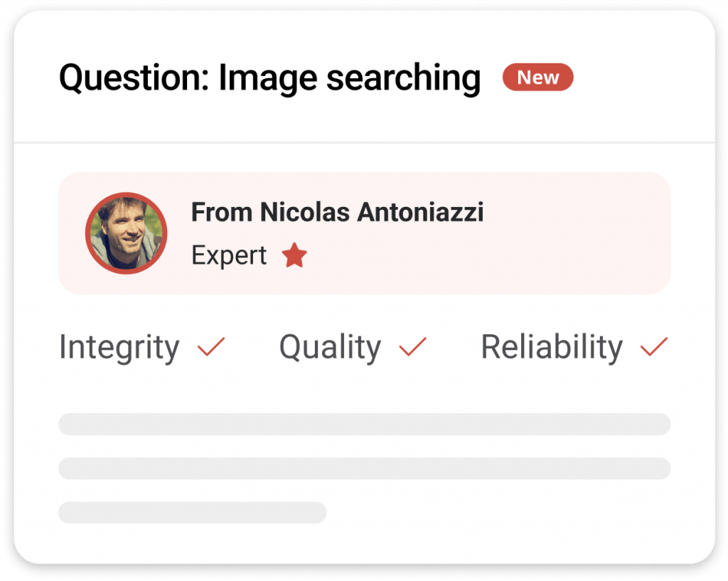This screenshot has width=728, height=581.
Task: Select the Quality label
Action: click(x=330, y=348)
